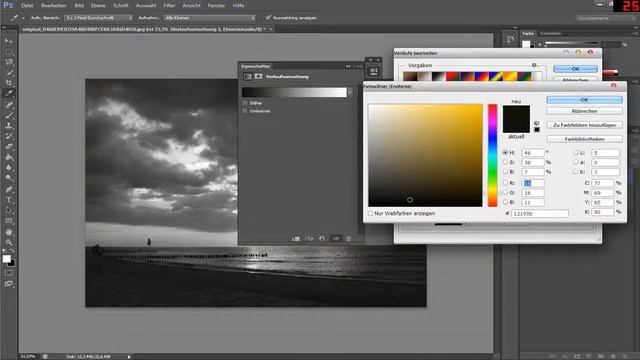Click OK in Farbwähler dialog

coord(584,100)
